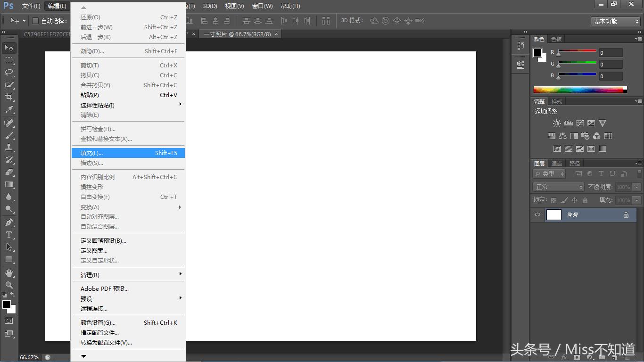Hide the 背景 layer with eye icon
This screenshot has height=362, width=644.
pyautogui.click(x=537, y=215)
